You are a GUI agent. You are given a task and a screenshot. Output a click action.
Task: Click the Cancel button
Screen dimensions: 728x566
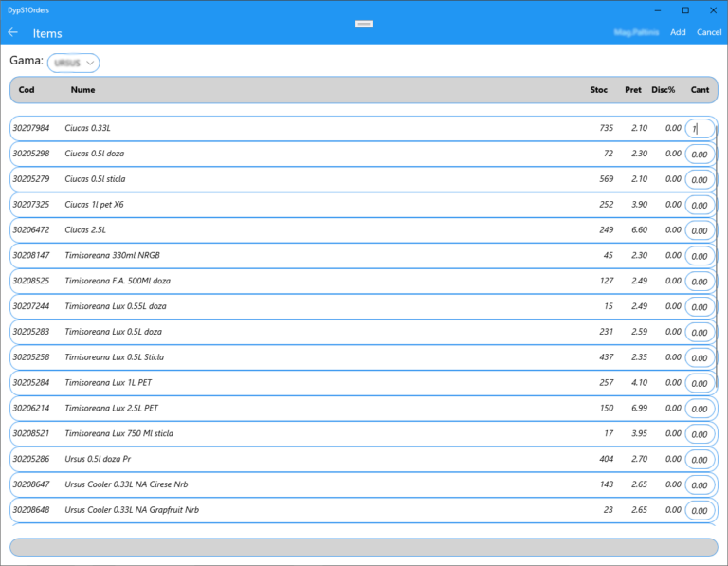709,32
